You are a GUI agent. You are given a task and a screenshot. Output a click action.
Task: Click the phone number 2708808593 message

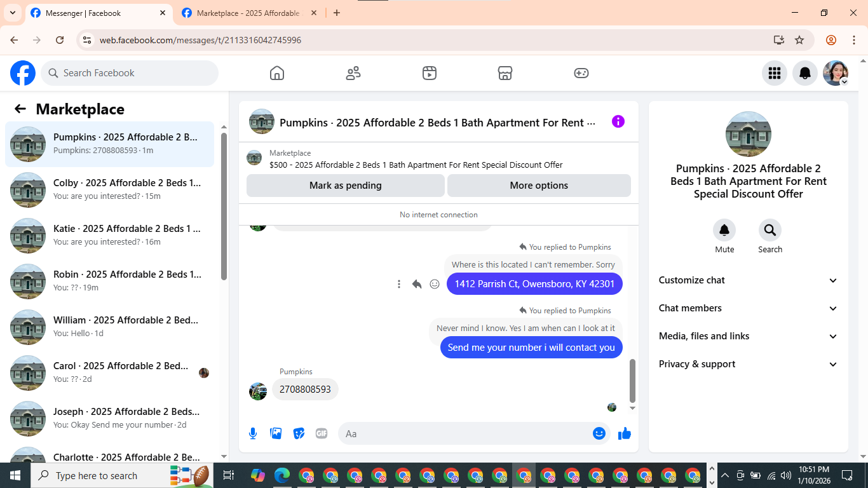[x=306, y=390]
